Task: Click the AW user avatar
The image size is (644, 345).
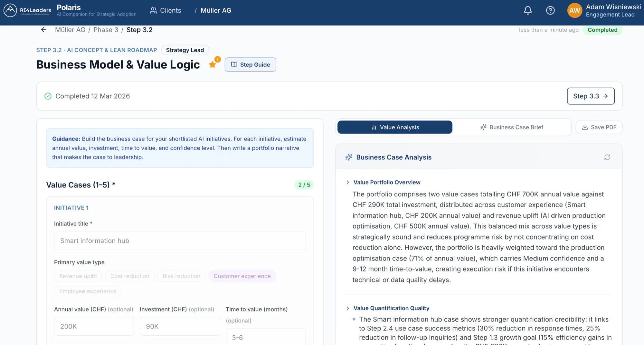Action: click(x=574, y=10)
